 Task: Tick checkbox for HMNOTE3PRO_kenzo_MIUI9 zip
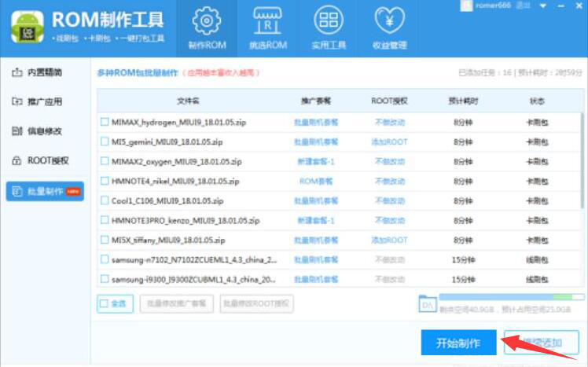(105, 220)
